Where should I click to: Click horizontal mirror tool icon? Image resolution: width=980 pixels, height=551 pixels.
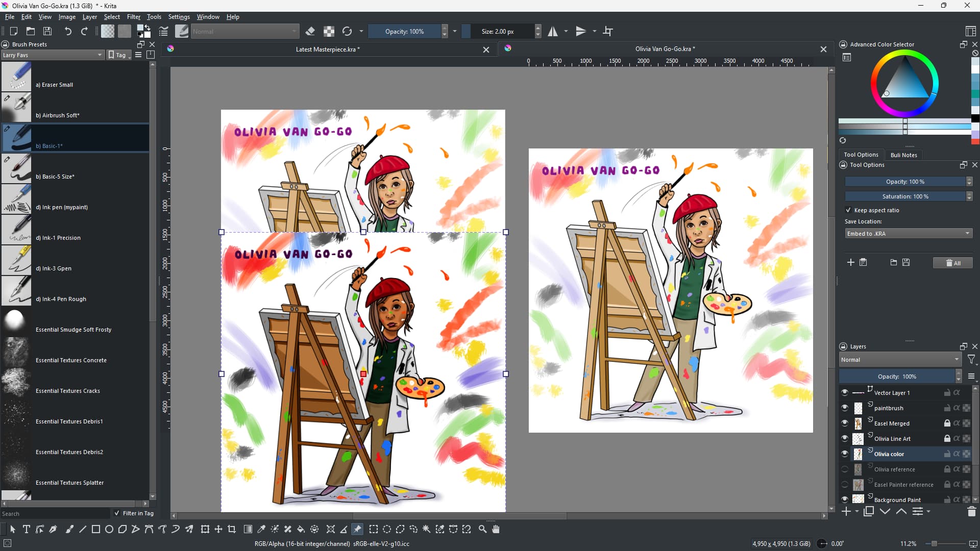[x=553, y=31]
